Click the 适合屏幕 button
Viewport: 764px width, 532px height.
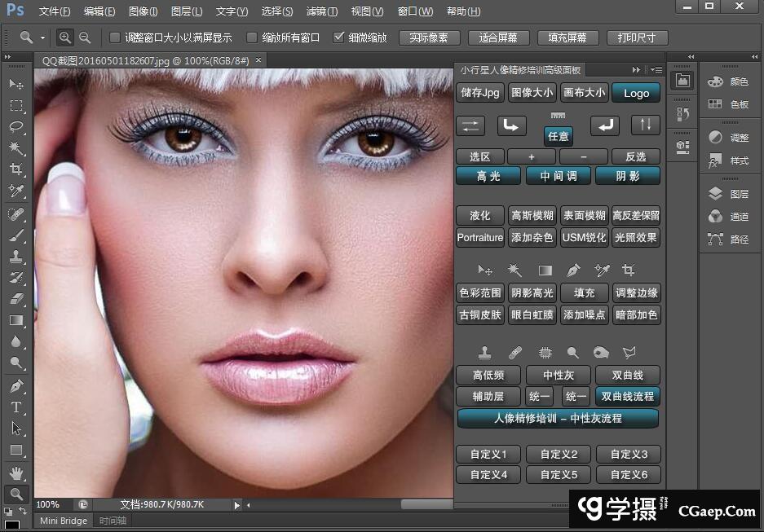click(499, 38)
